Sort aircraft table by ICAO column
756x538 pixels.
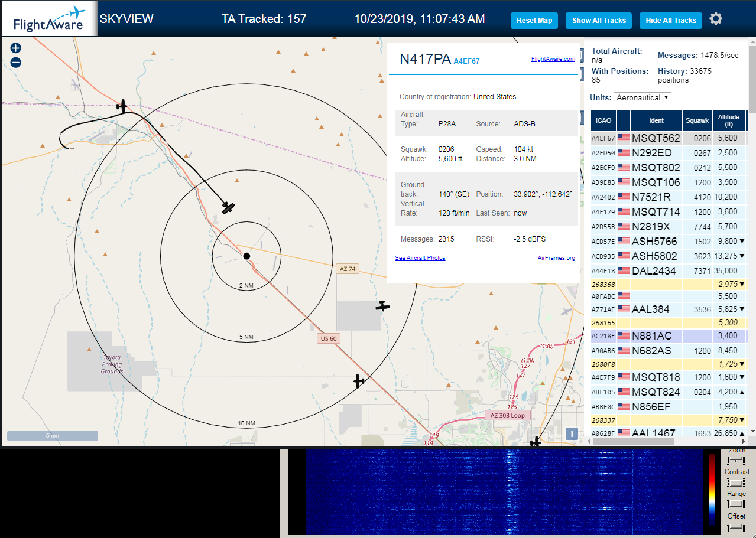[x=603, y=120]
